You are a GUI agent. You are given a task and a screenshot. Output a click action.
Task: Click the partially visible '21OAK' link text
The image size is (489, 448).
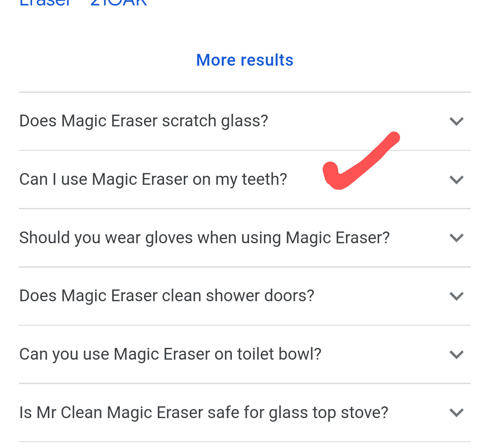coord(119,3)
